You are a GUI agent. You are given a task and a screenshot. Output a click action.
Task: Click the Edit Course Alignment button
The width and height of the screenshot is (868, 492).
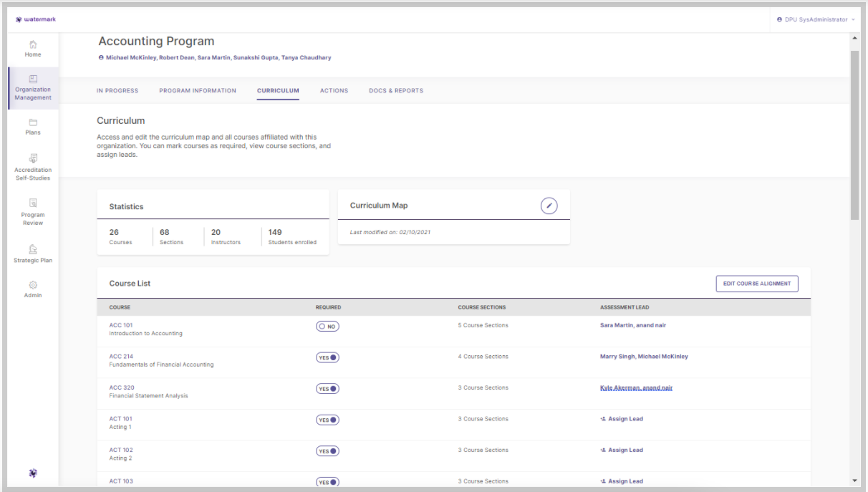[x=757, y=284]
